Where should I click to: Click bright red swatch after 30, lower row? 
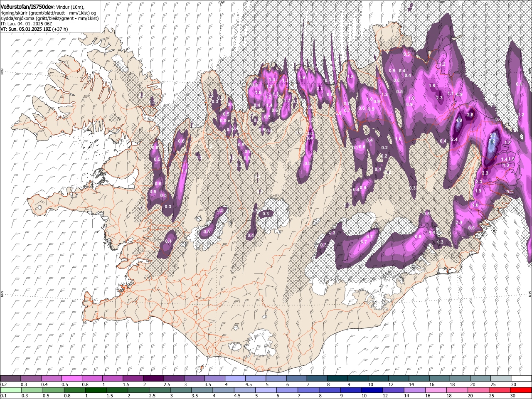tap(521, 390)
